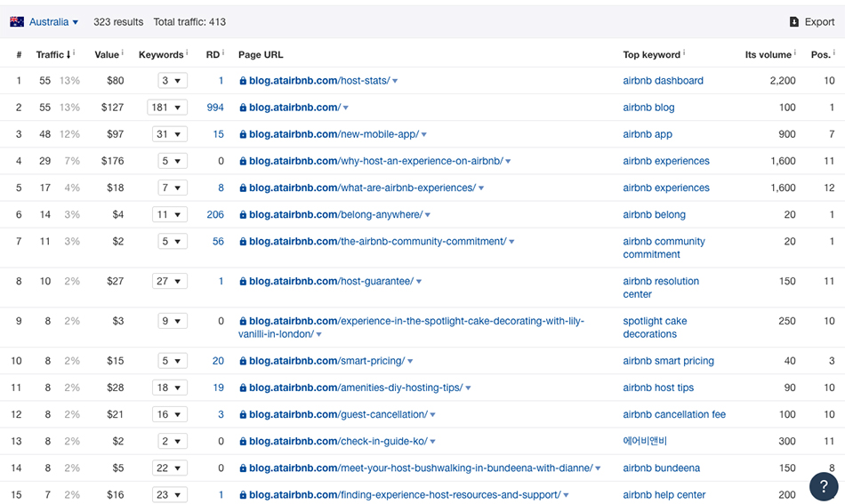Expand the arrow beside host-stats URL
845x504 pixels.
395,81
